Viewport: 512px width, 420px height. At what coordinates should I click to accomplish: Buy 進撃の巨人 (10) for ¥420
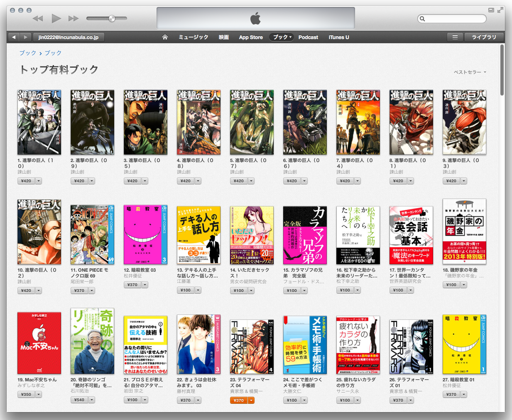pyautogui.click(x=26, y=181)
